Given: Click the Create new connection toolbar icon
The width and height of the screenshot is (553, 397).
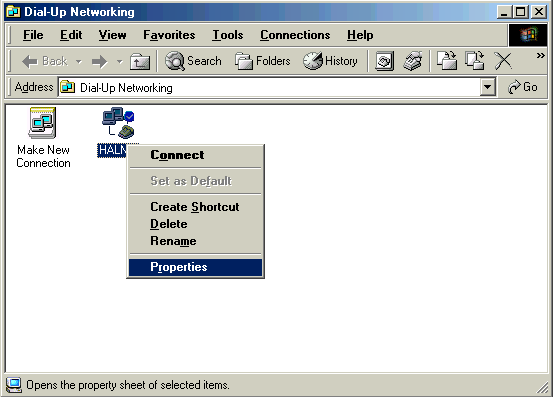Looking at the screenshot, I should point(384,61).
